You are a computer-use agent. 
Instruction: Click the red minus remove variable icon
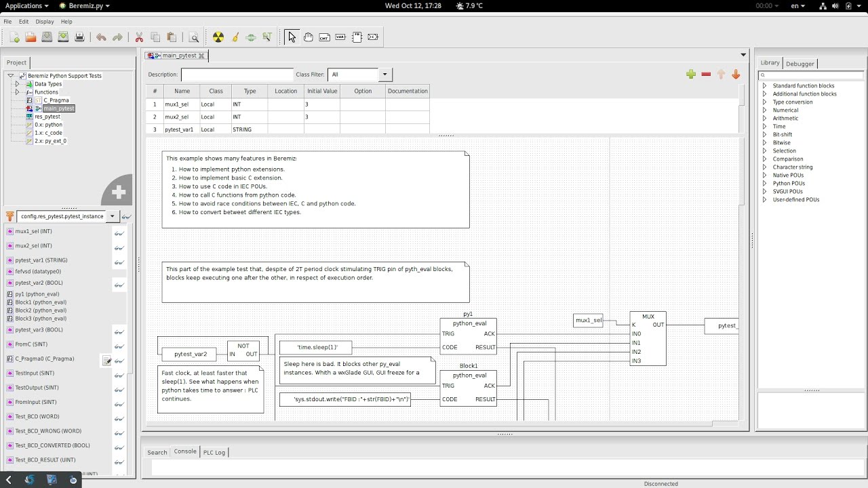706,74
